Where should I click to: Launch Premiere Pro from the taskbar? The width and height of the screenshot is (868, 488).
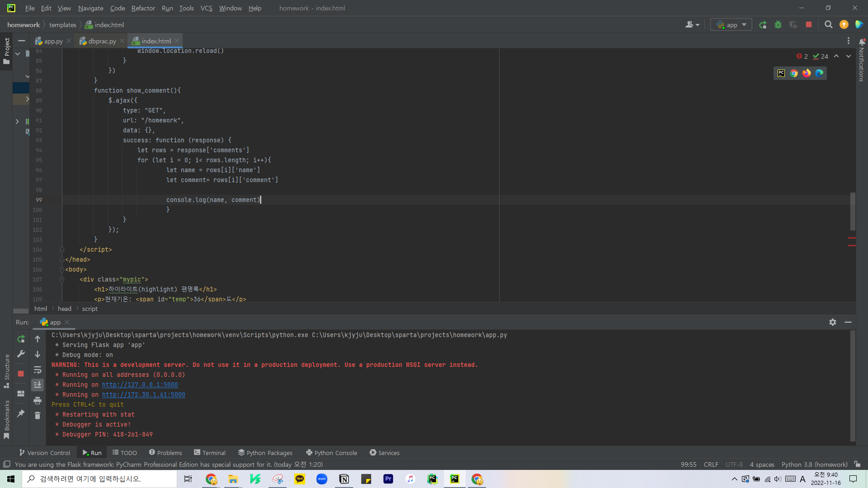tap(388, 479)
